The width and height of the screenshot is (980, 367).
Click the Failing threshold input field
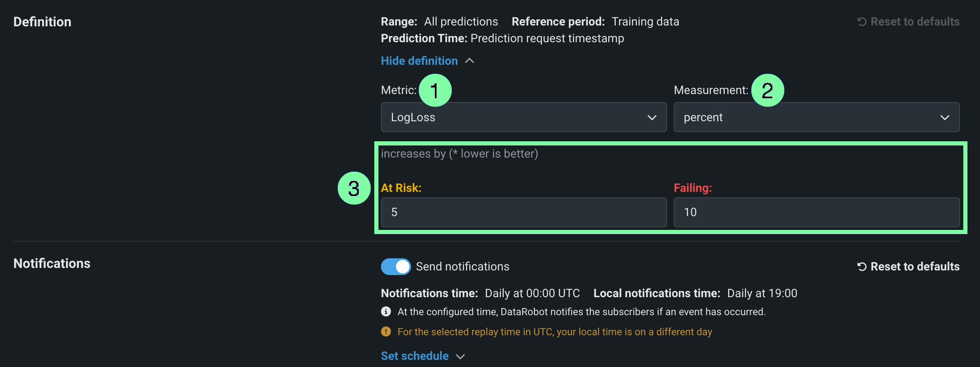(816, 212)
